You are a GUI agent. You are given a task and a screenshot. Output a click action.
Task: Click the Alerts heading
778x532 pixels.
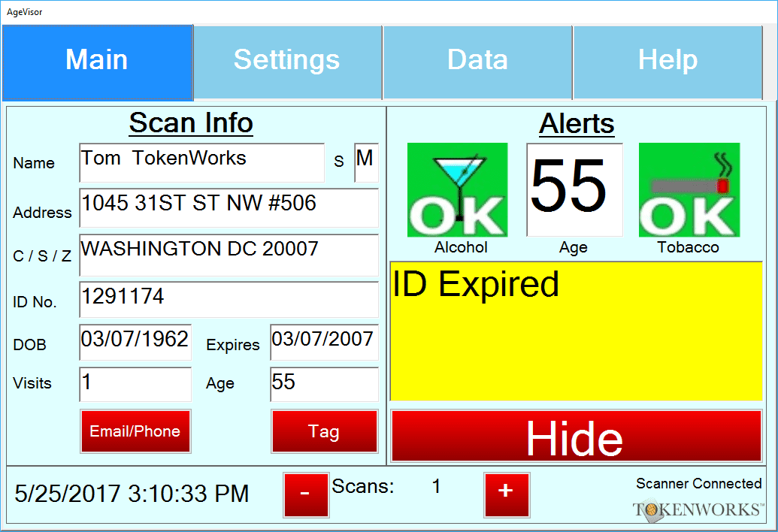(x=577, y=123)
